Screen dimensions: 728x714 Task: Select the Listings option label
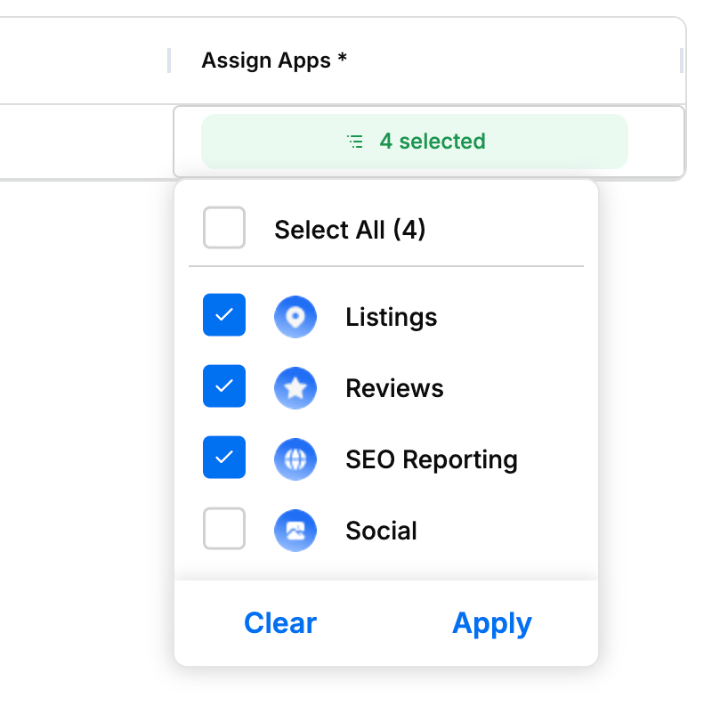[x=392, y=317]
